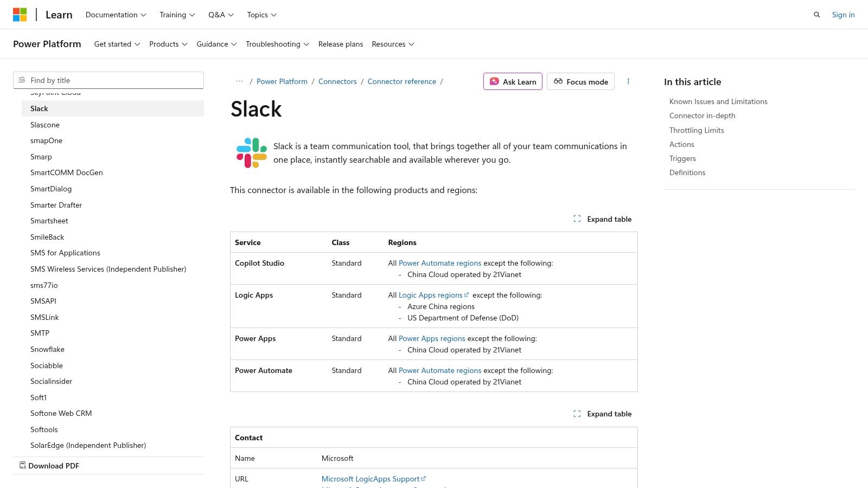The width and height of the screenshot is (868, 488).
Task: Open sms77io connector in sidebar
Action: (44, 285)
